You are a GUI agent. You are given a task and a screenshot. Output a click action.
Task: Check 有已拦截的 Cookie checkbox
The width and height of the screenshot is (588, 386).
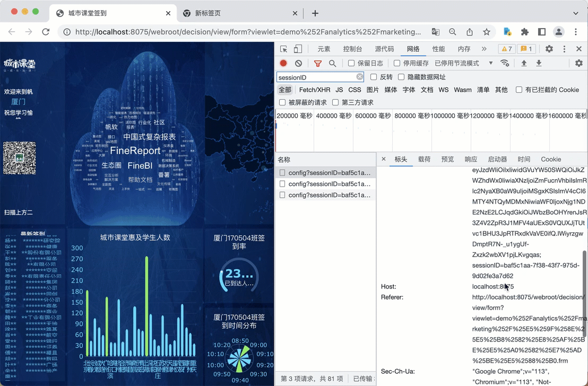click(519, 90)
